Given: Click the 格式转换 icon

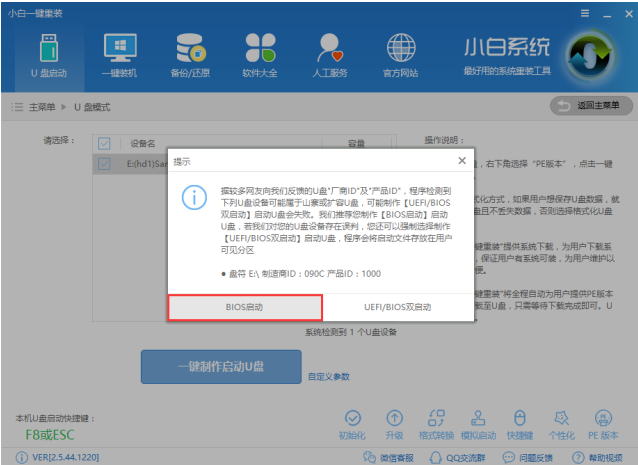Looking at the screenshot, I should 436,425.
